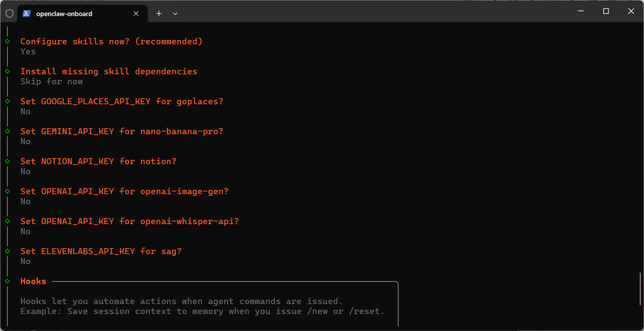Click the PowerShell icon on the openclaw-onboard tab

click(27, 13)
